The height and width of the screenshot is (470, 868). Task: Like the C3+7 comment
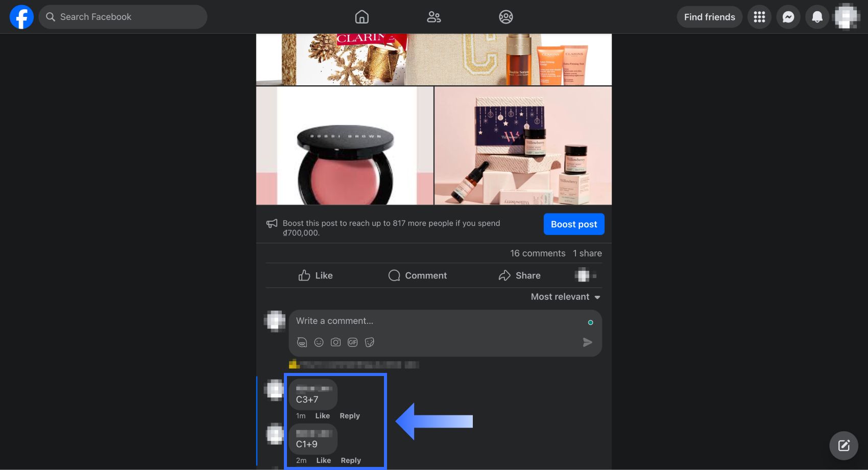click(x=323, y=416)
